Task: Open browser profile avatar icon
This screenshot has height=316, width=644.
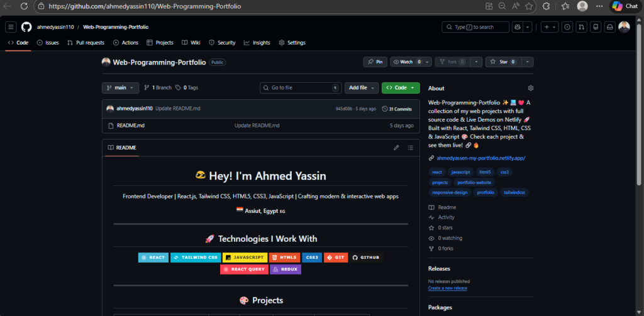Action: (x=582, y=6)
